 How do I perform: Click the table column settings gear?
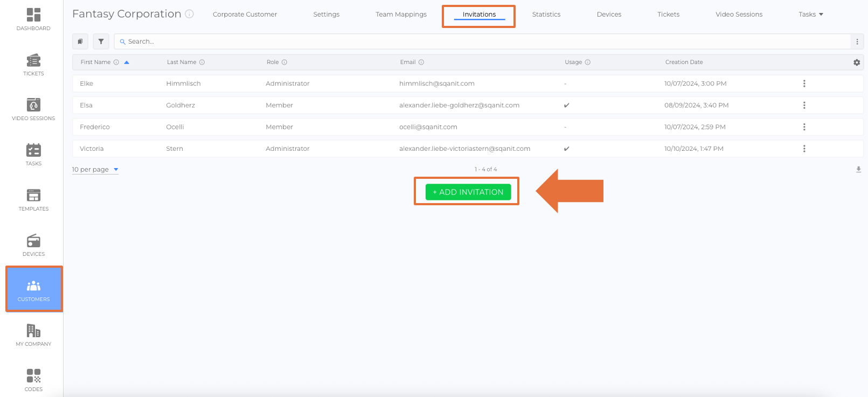point(857,62)
